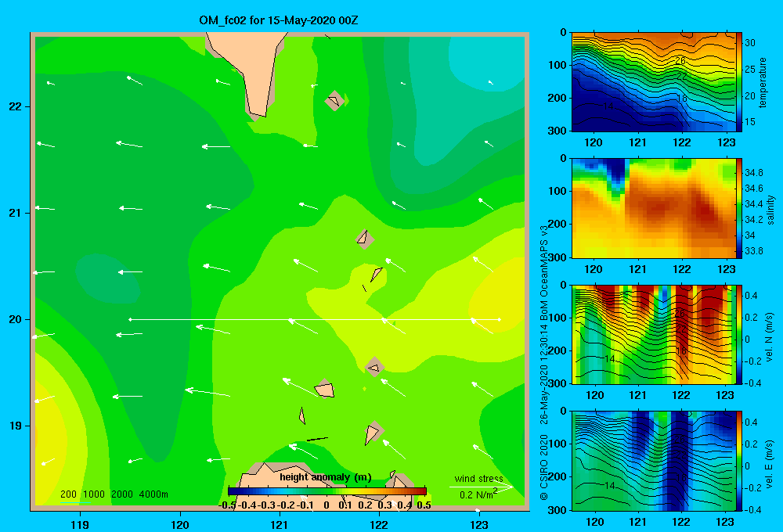Viewport: 783px width, 532px height.
Task: Click the vel. N panel's vertical colorbar
Action: point(739,334)
